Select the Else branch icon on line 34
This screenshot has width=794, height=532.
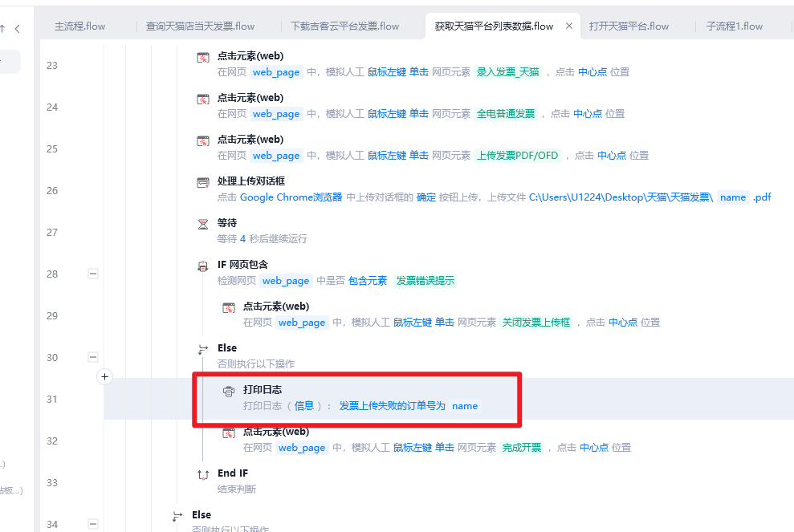[177, 516]
